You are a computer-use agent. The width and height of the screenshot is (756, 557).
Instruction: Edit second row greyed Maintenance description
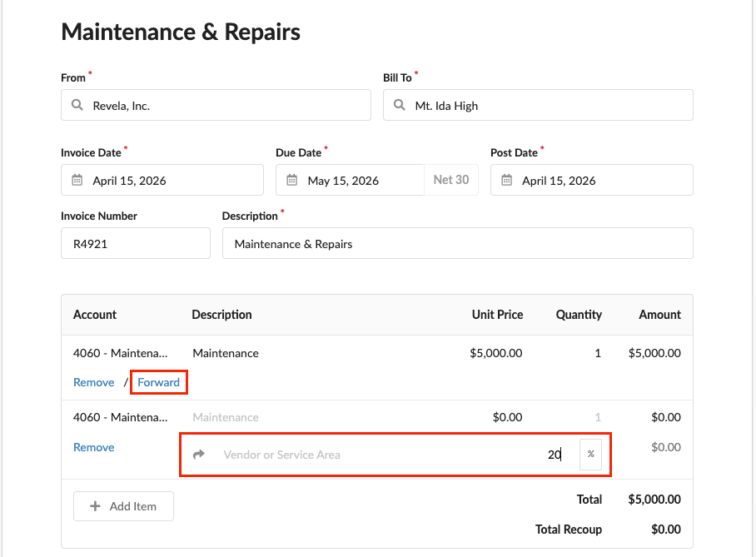[226, 417]
